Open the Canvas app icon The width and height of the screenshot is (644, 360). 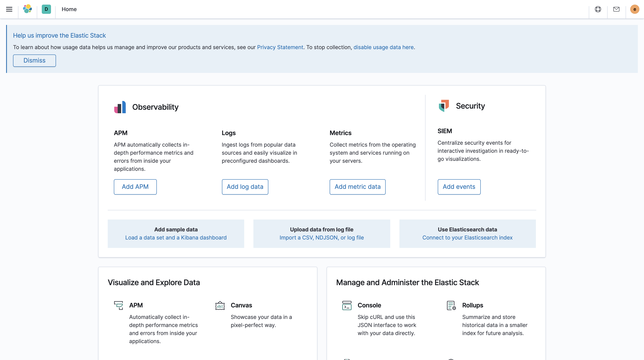220,306
